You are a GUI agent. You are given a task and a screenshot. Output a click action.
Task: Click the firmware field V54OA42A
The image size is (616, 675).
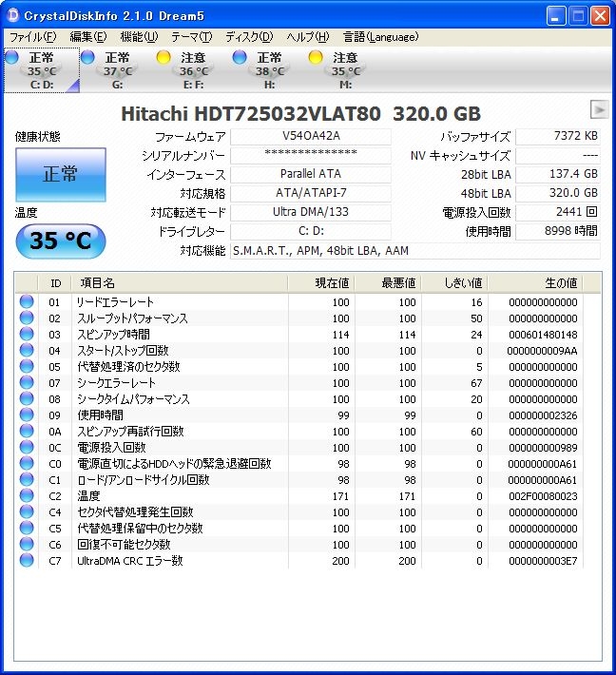tap(311, 137)
